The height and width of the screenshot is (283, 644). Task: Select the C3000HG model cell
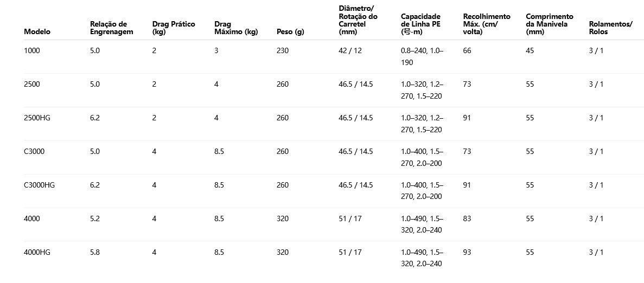pyautogui.click(x=40, y=185)
